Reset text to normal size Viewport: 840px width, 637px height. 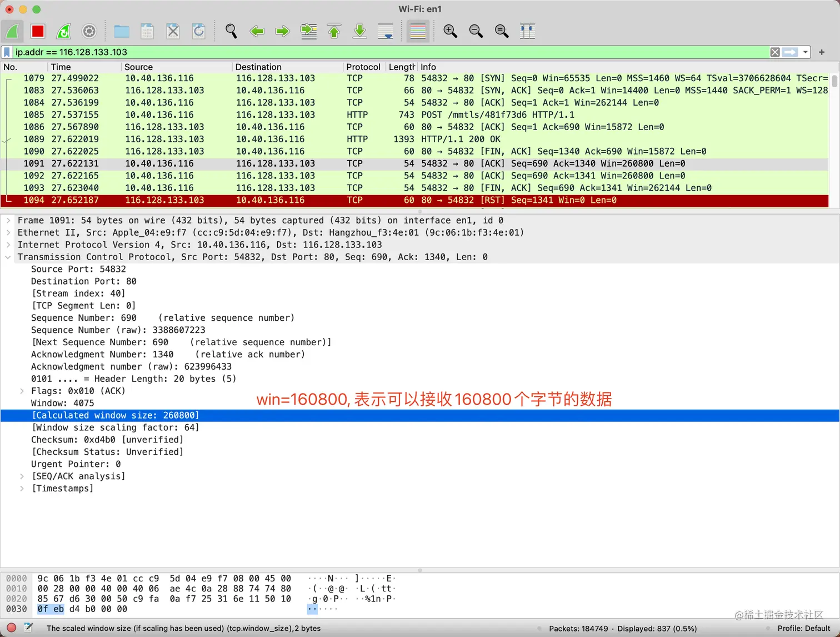(x=502, y=31)
